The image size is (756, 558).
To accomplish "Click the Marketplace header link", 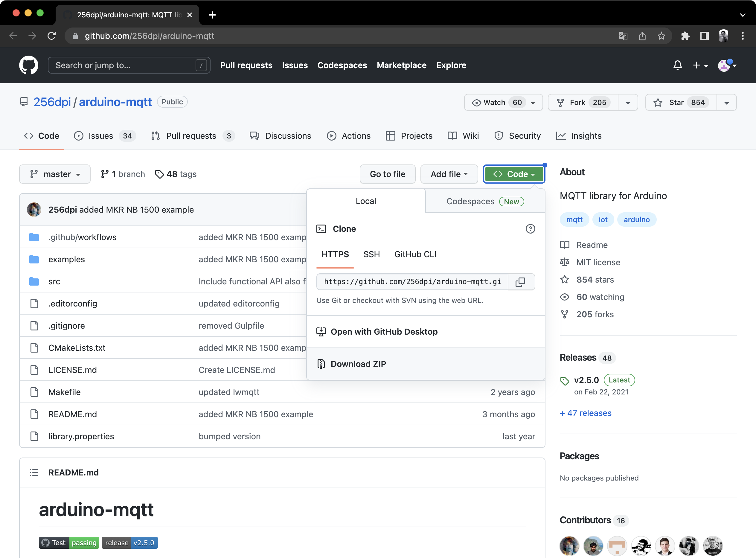I will 402,65.
